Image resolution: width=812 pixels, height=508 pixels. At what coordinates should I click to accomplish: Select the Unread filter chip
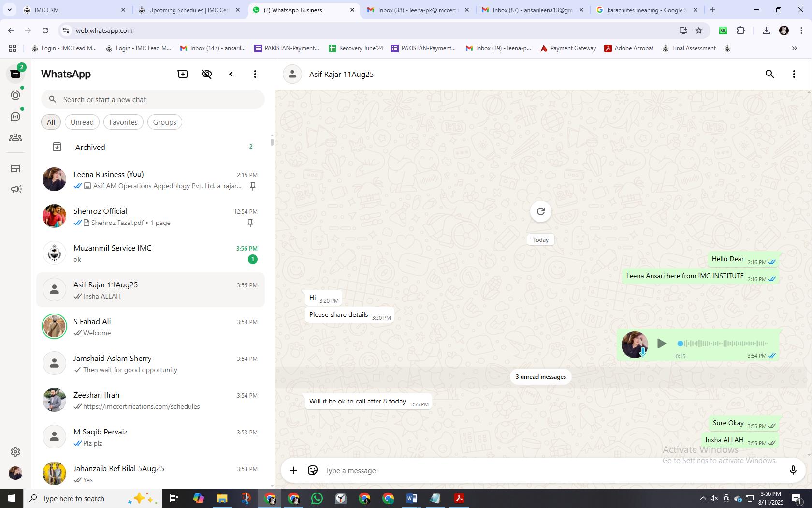click(x=82, y=122)
